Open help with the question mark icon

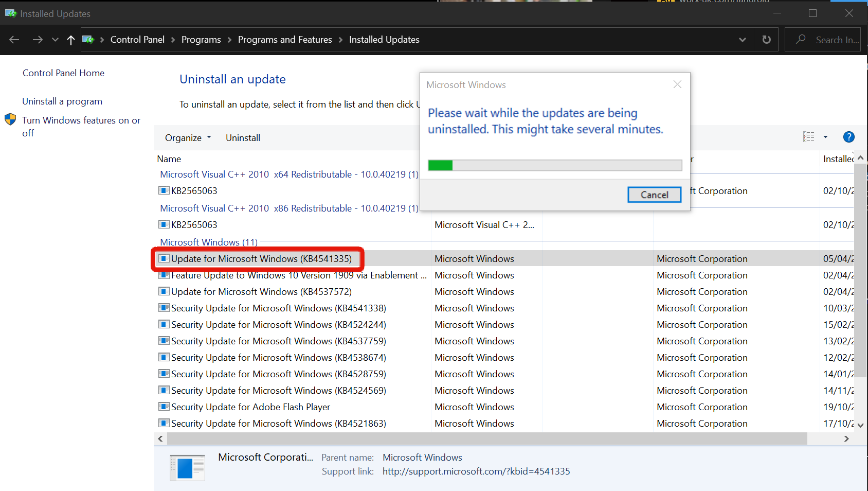click(x=849, y=137)
